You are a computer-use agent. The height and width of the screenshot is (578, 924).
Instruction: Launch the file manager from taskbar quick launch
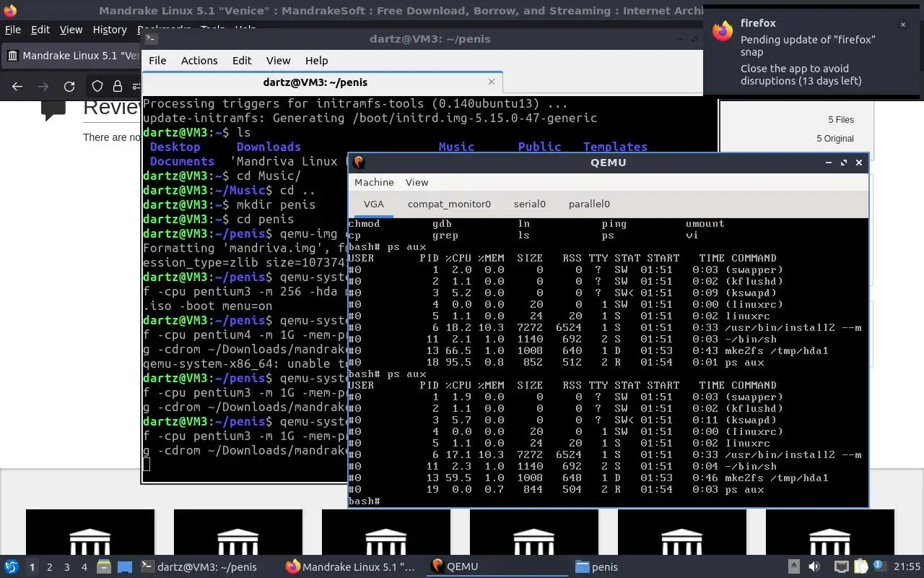coord(103,567)
